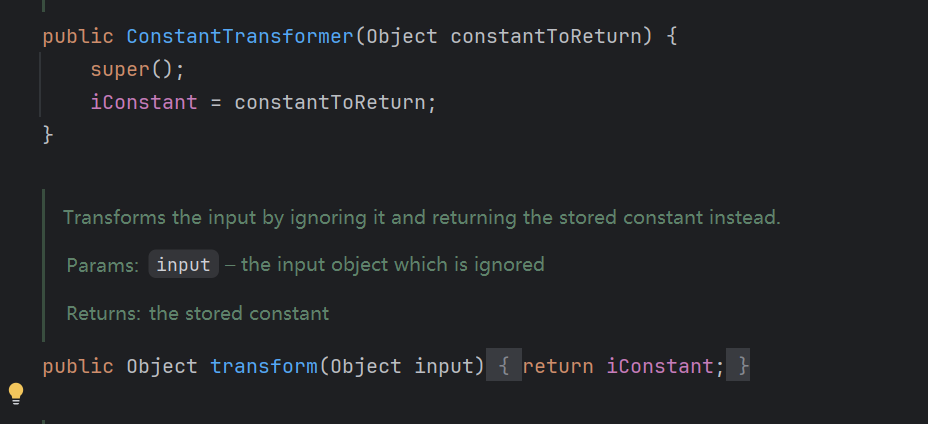This screenshot has height=424, width=928.
Task: Click the 'input' parameter tag in documentation
Action: [183, 264]
